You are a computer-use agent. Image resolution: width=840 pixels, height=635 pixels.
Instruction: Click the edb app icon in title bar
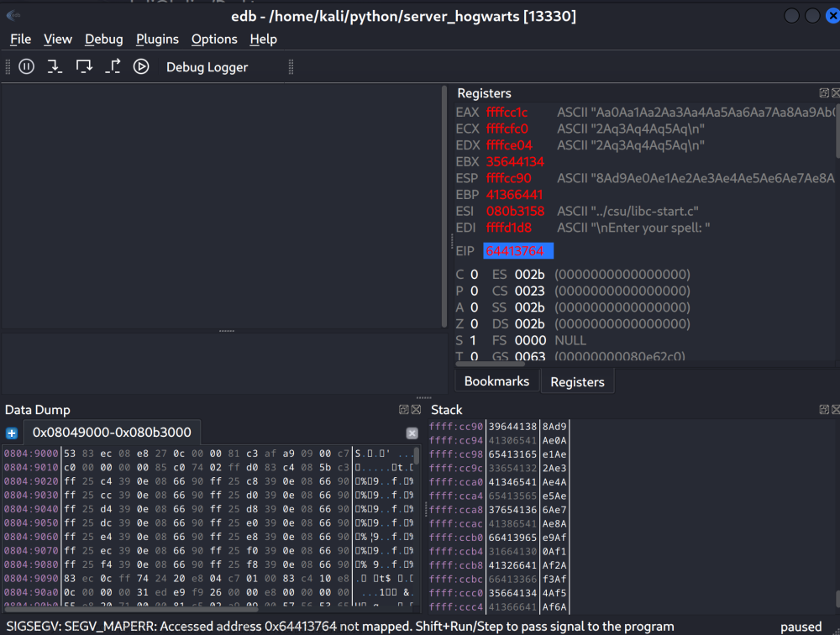[x=13, y=16]
